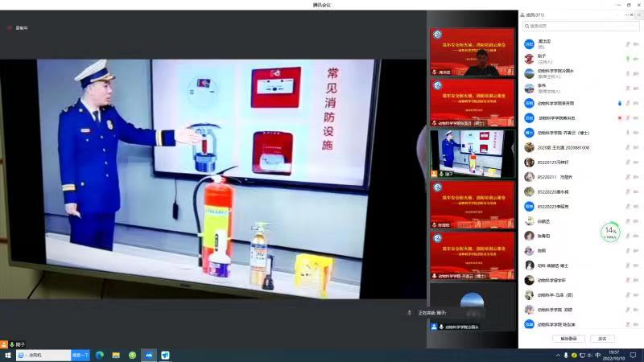Open the Windows Start menu
The width and height of the screenshot is (644, 362).
pos(8,355)
